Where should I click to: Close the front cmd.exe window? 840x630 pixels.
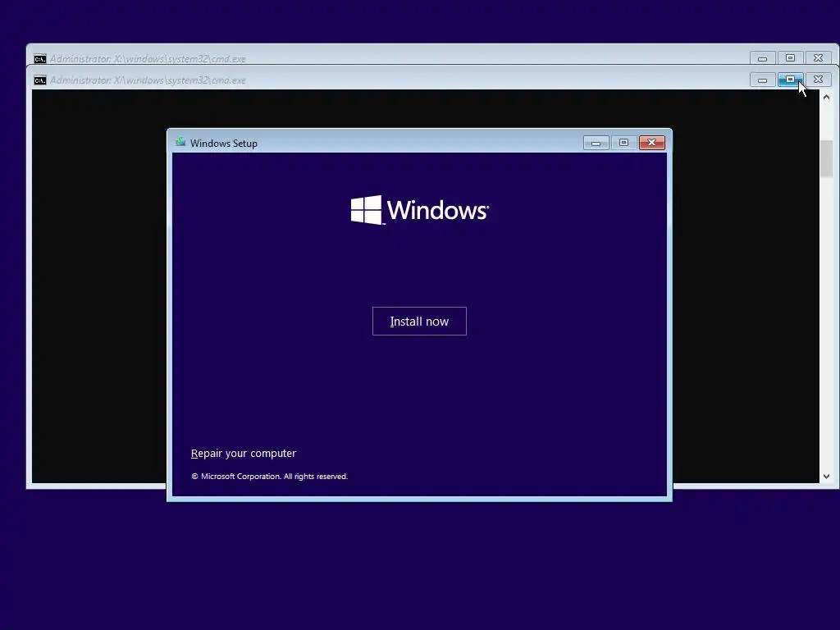(818, 80)
